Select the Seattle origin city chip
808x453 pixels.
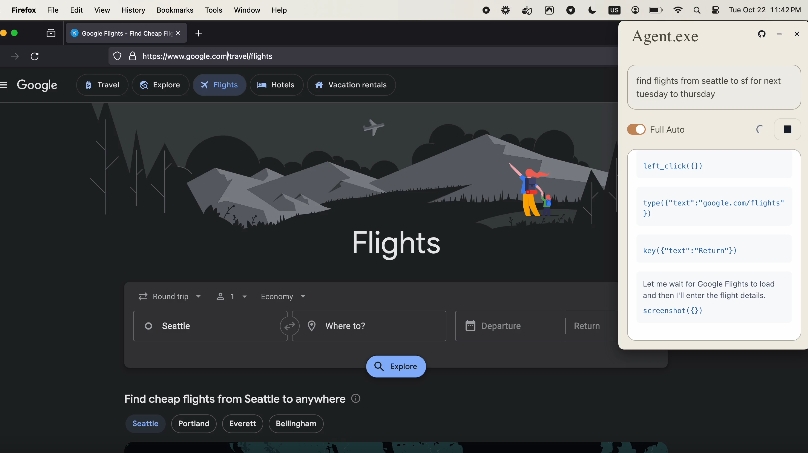145,423
